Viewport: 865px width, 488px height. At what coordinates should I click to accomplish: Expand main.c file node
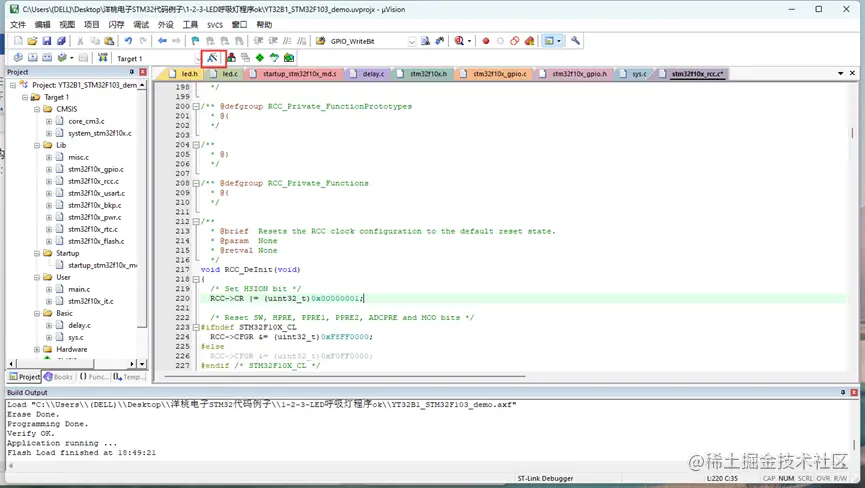49,289
